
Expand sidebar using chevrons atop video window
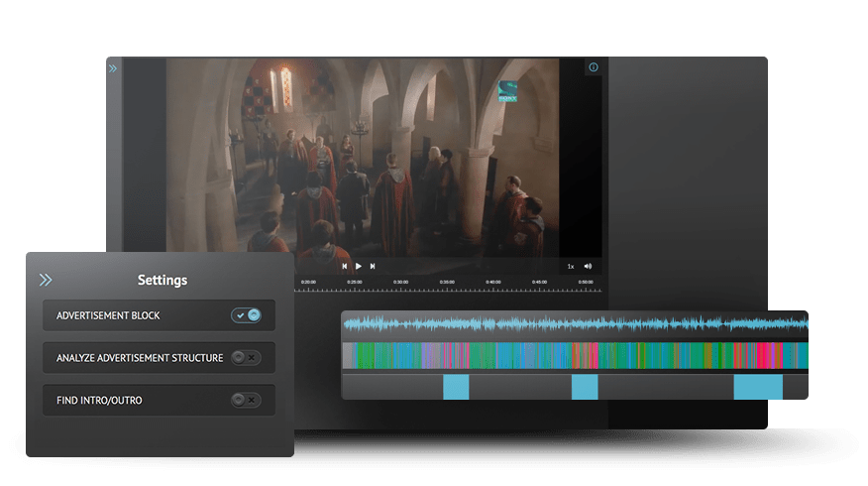(113, 68)
